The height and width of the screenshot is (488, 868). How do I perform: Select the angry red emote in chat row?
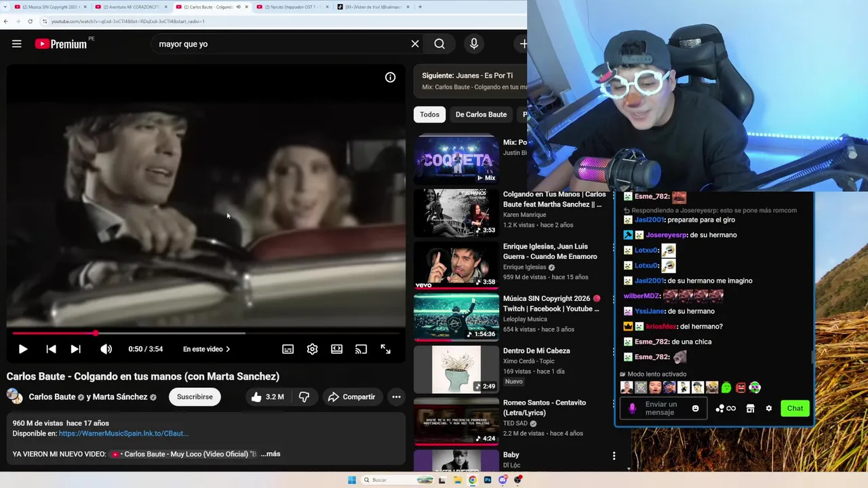coord(741,388)
